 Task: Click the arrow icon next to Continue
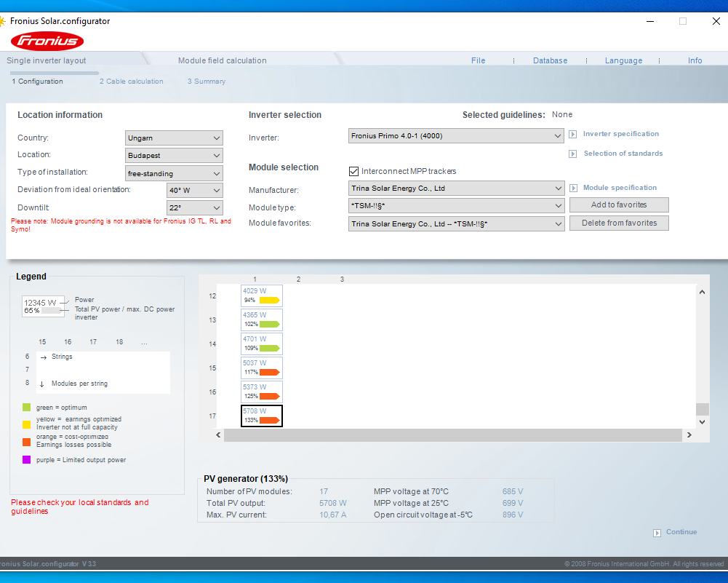tap(657, 532)
